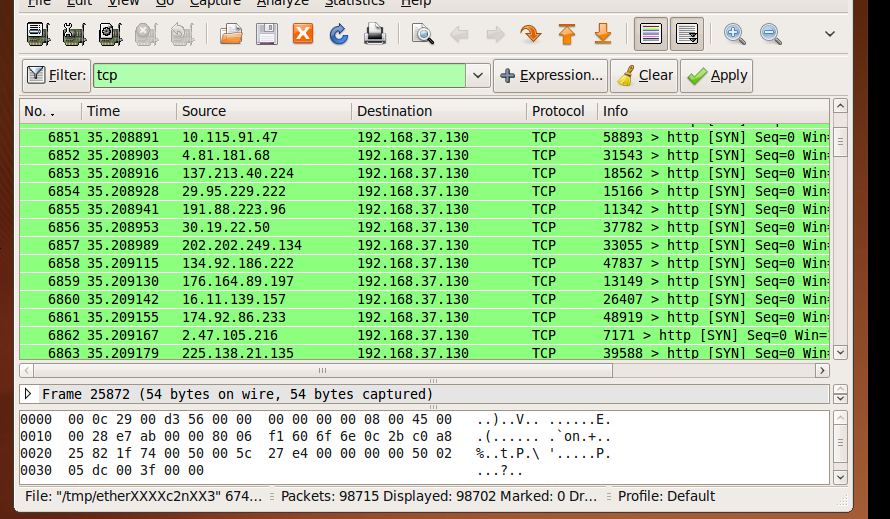Screen dimensions: 890x519
Task: Open the Statistics menu
Action: (x=355, y=3)
